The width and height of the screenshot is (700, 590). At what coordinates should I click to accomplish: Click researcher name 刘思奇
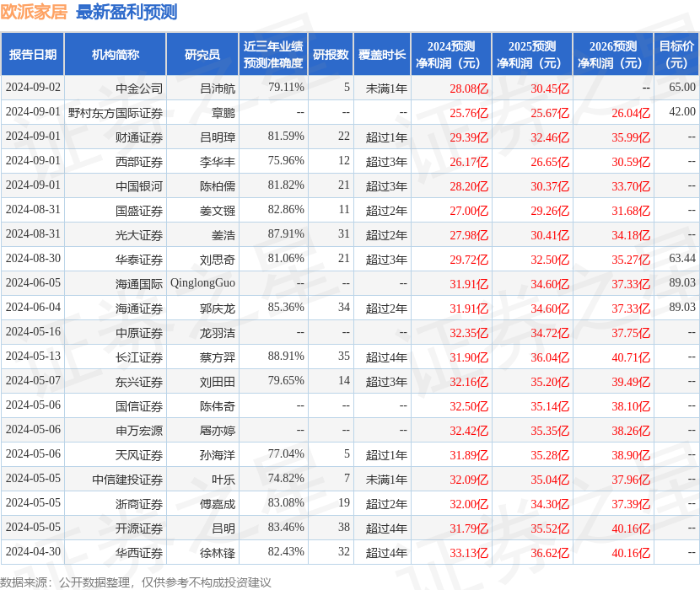218,260
